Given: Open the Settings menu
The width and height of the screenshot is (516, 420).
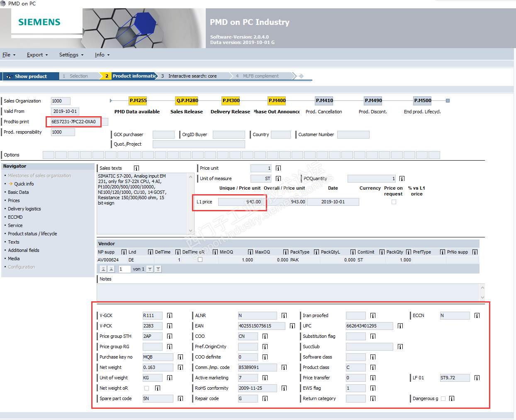Looking at the screenshot, I should tap(71, 55).
